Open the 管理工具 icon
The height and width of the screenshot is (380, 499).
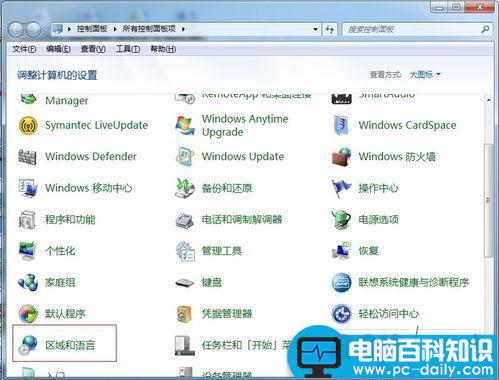point(185,251)
